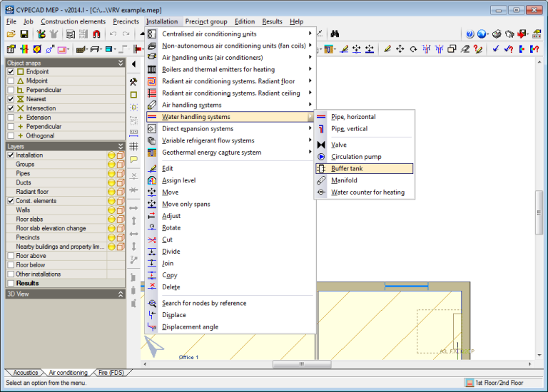Click the vertical scrollbar thumb
The width and height of the screenshot is (548, 392).
tap(539, 212)
